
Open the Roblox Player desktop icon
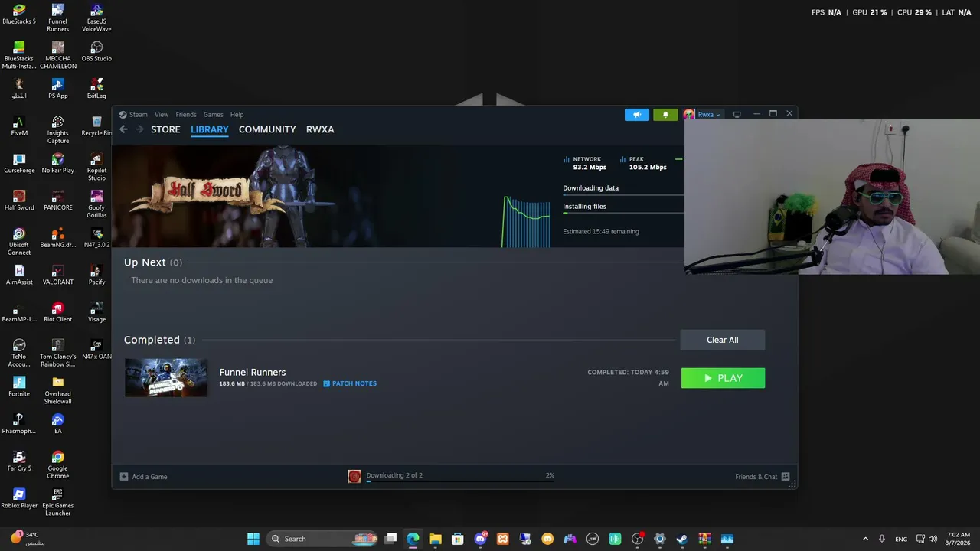pos(19,499)
